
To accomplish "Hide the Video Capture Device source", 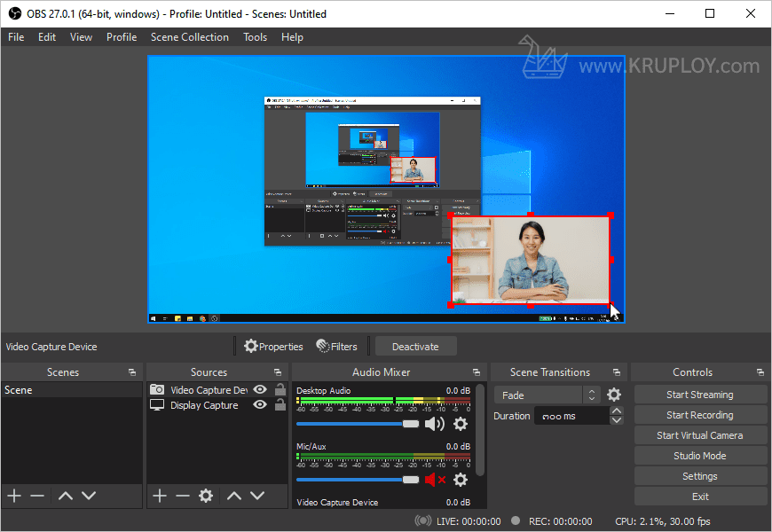I will [260, 389].
